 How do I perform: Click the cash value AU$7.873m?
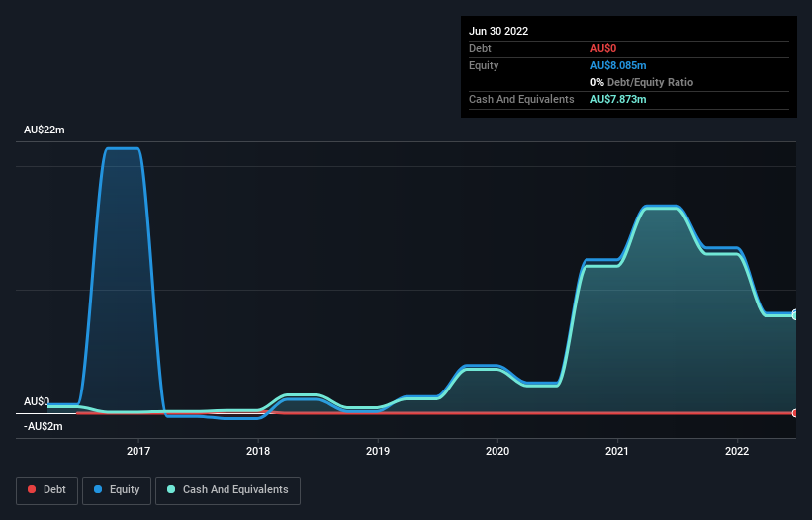[x=618, y=99]
